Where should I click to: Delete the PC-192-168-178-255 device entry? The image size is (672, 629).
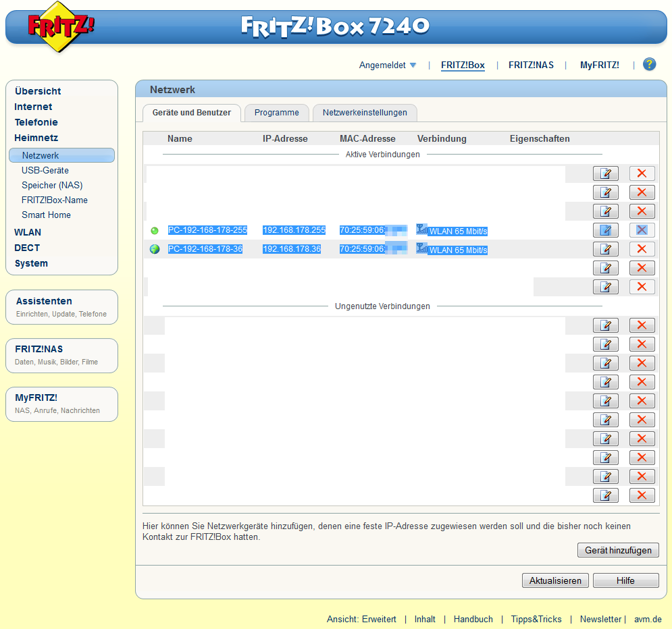642,230
